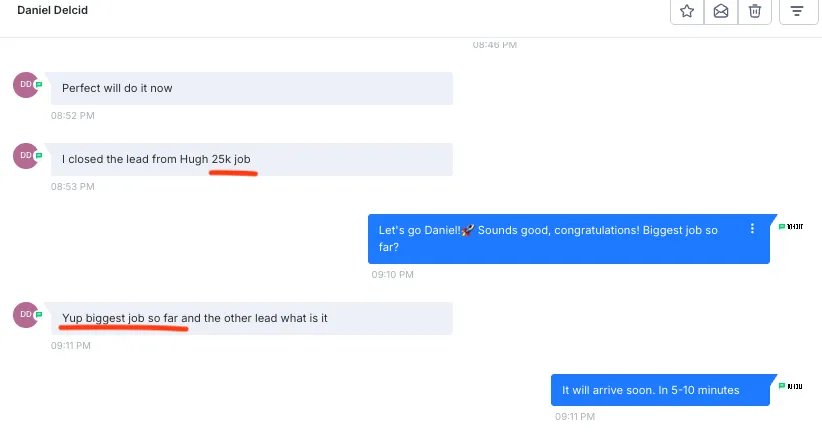
Task: Open the three-dot menu on the "Let's go Daniel" message
Action: 752,229
